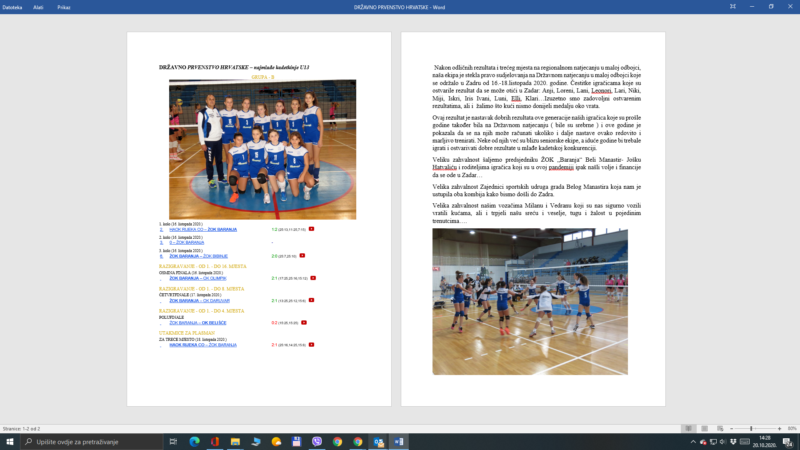Click the team photo on the first page
The height and width of the screenshot is (450, 800).
pyautogui.click(x=262, y=148)
